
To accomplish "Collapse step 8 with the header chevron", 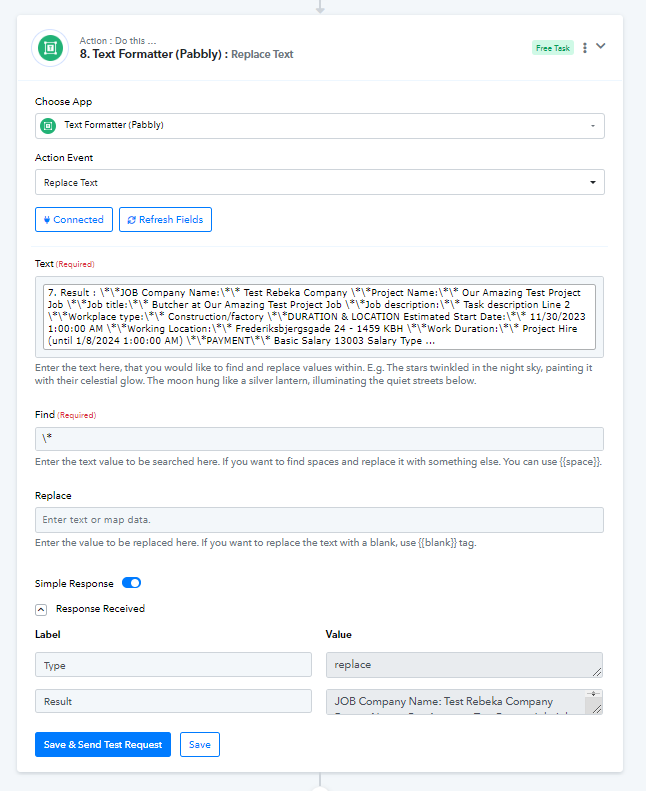I will click(x=601, y=46).
